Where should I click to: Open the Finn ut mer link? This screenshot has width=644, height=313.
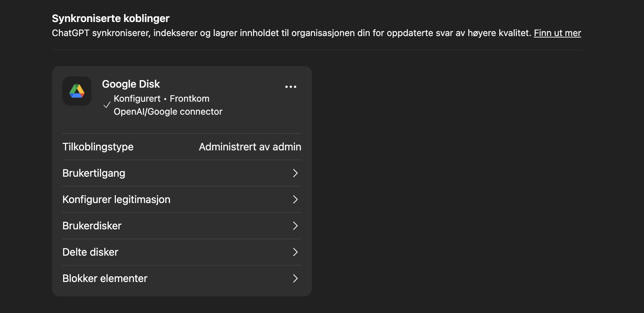(557, 33)
